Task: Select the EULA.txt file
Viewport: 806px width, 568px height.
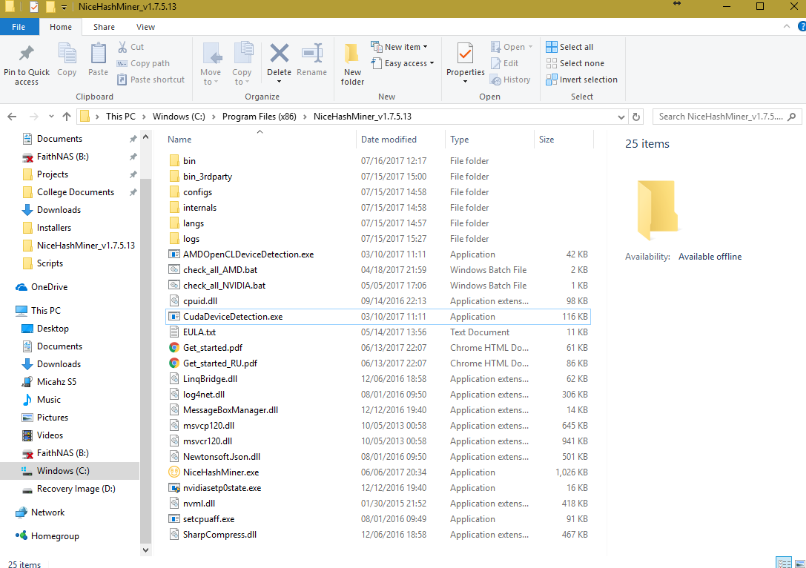Action: click(199, 332)
